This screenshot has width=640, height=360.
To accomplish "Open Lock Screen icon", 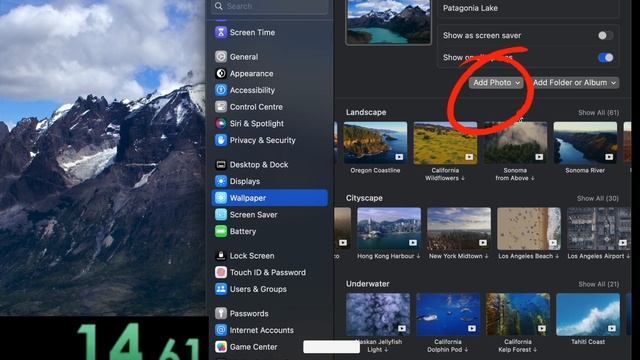I will (221, 256).
